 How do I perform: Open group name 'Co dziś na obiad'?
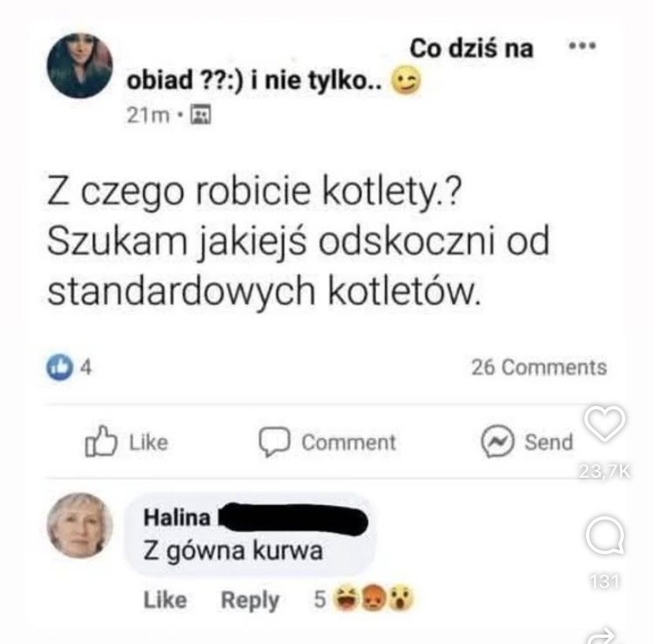click(x=330, y=64)
